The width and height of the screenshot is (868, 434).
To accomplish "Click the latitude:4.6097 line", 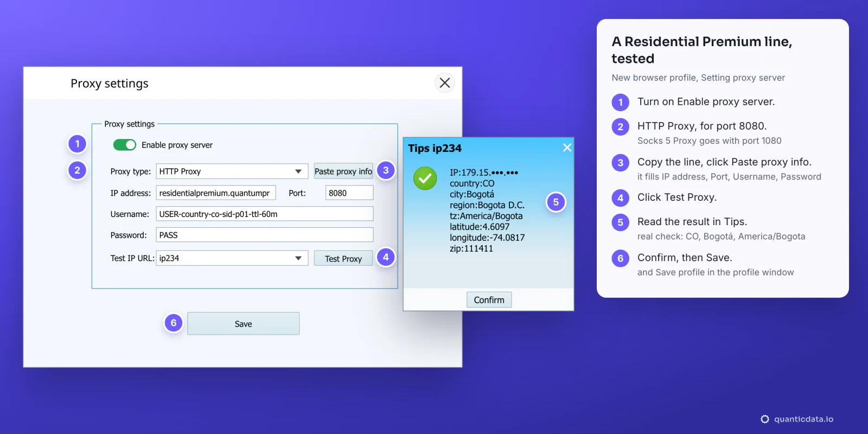I will click(x=480, y=227).
